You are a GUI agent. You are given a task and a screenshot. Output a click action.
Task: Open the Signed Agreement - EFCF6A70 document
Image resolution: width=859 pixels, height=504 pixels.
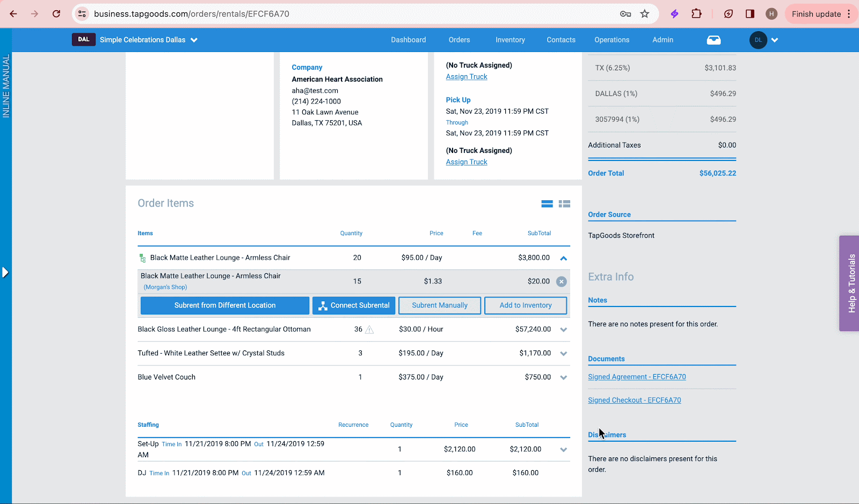point(637,376)
